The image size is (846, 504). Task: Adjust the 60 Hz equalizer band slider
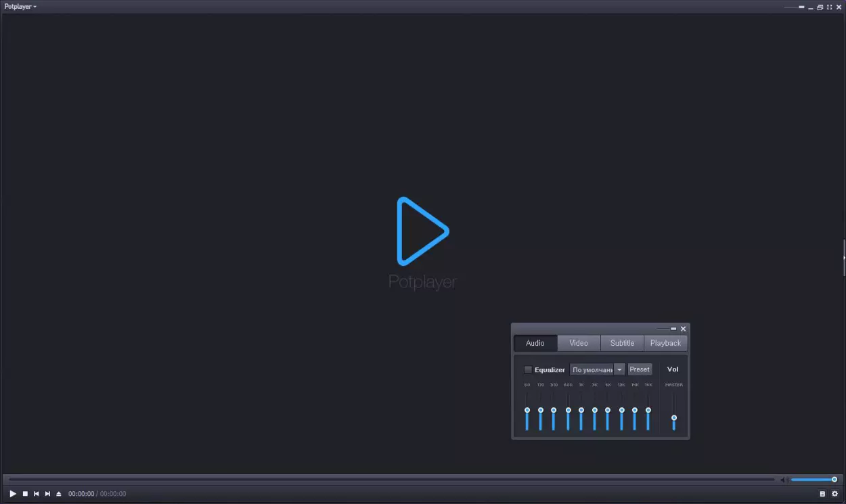tap(527, 410)
